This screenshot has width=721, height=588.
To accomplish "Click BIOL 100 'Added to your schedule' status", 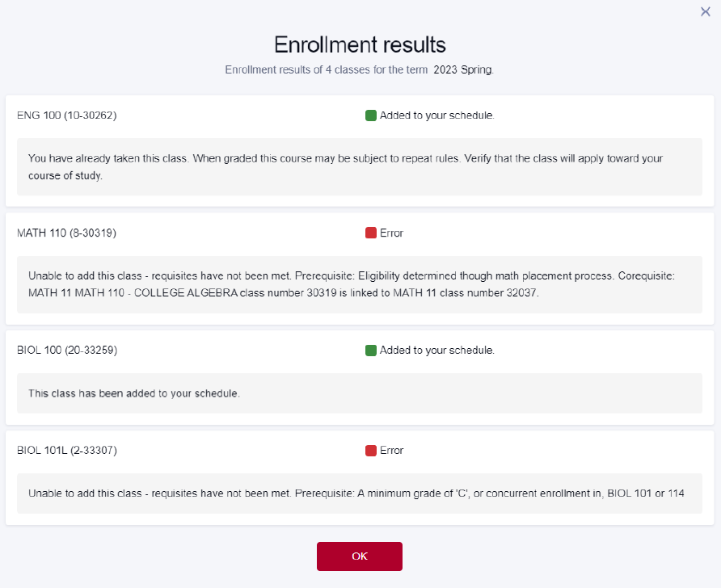I will tap(436, 350).
